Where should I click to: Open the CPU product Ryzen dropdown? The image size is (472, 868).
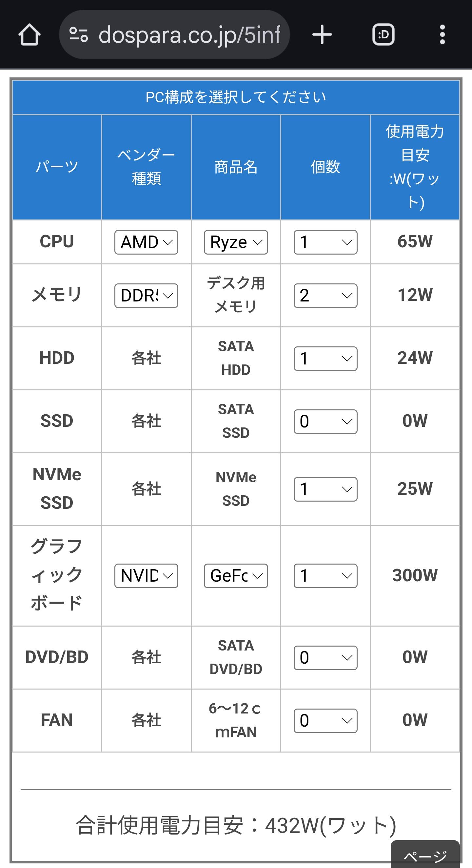click(236, 242)
